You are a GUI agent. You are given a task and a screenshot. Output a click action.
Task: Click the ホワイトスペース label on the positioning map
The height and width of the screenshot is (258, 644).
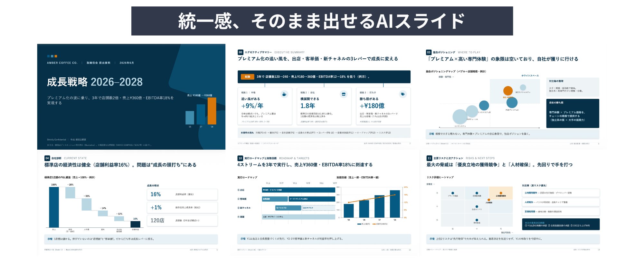(x=530, y=76)
